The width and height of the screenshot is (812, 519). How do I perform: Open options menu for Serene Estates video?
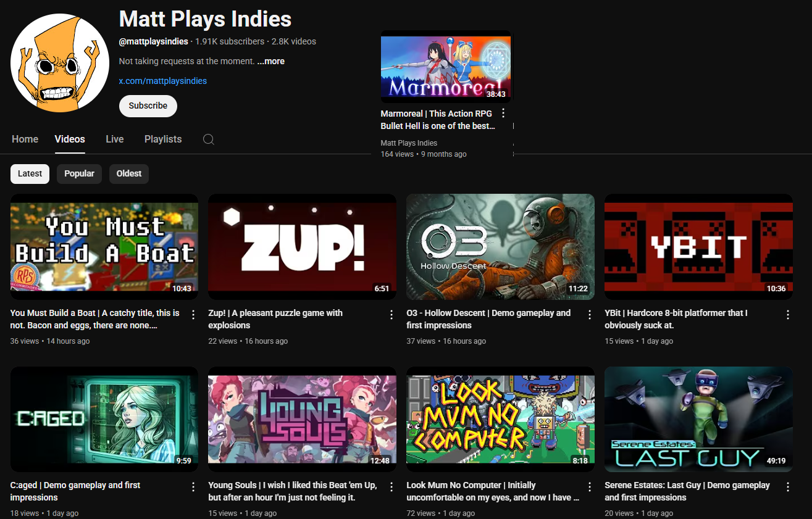pyautogui.click(x=788, y=487)
